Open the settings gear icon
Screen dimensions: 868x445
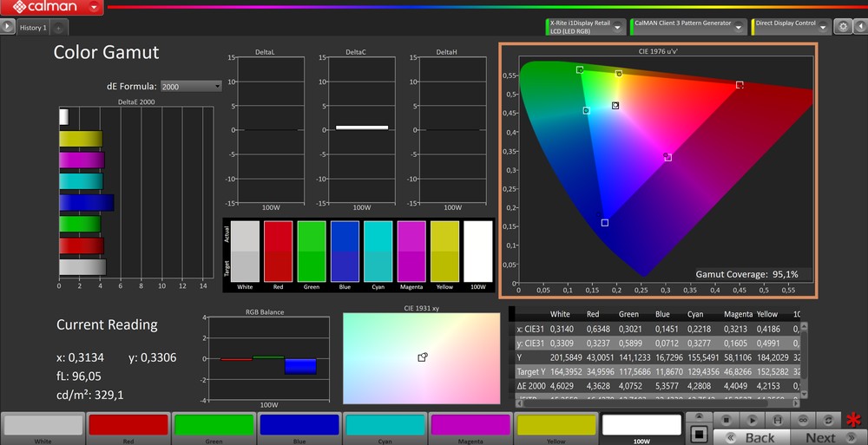[x=842, y=27]
